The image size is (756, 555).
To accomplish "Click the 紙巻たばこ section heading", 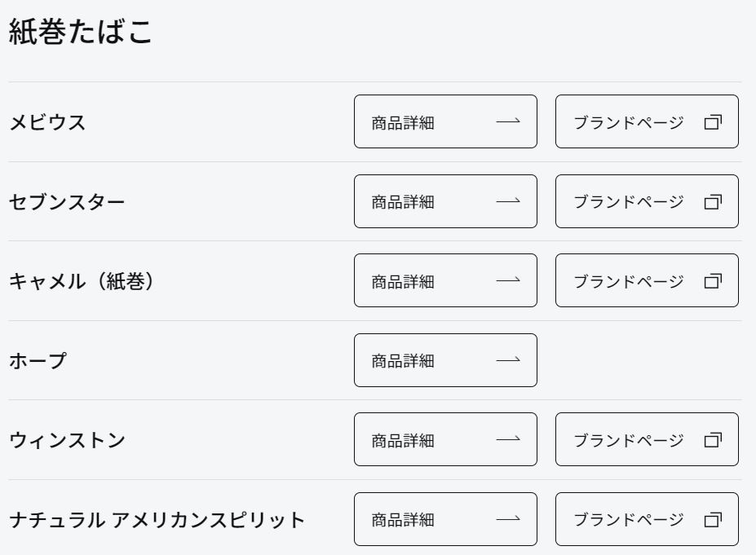I will pyautogui.click(x=80, y=32).
